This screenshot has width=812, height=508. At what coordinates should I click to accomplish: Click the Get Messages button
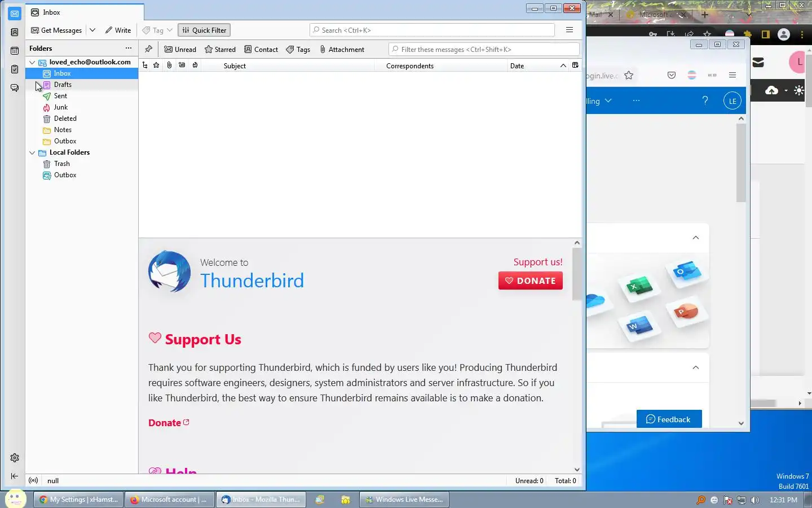[56, 30]
